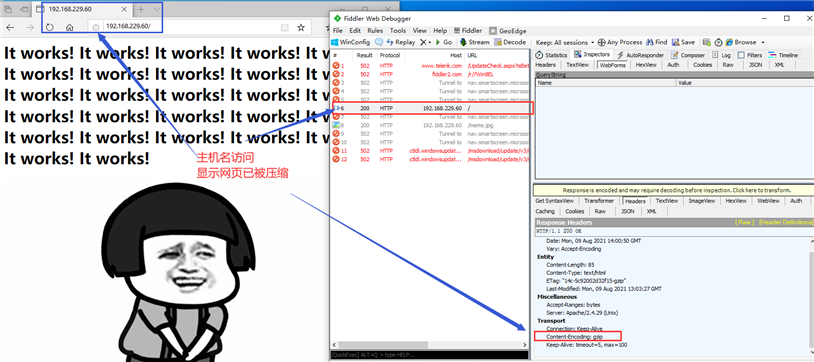The height and width of the screenshot is (362, 814).
Task: Open the GeoEdge menu item
Action: 508,31
